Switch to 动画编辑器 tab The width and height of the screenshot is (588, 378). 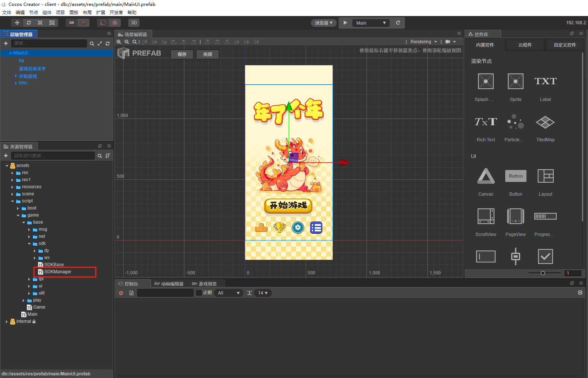pos(169,284)
